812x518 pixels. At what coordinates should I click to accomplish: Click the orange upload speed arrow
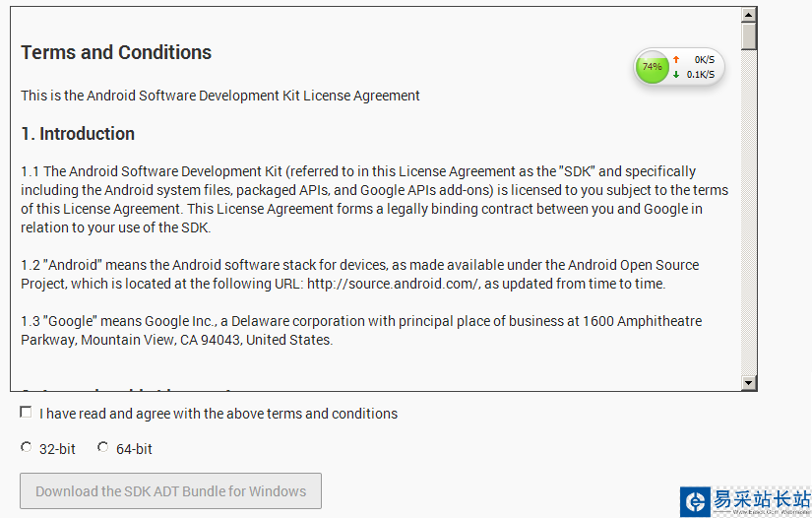pyautogui.click(x=676, y=60)
